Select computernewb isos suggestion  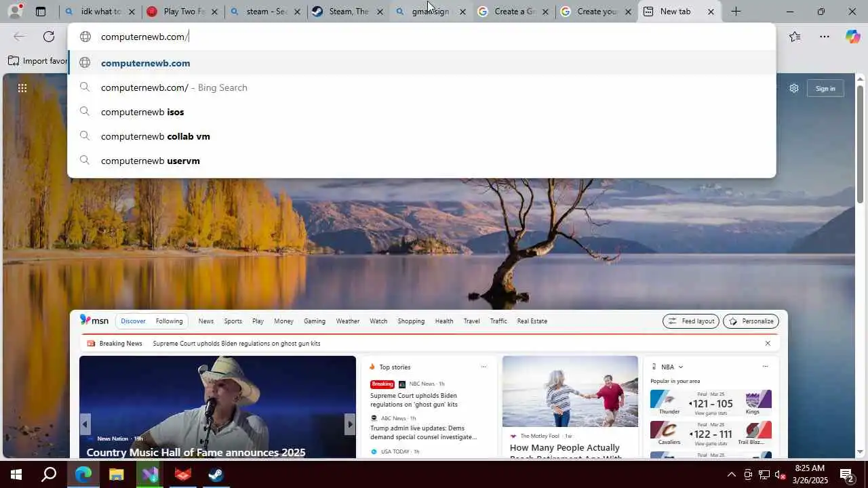(422, 112)
